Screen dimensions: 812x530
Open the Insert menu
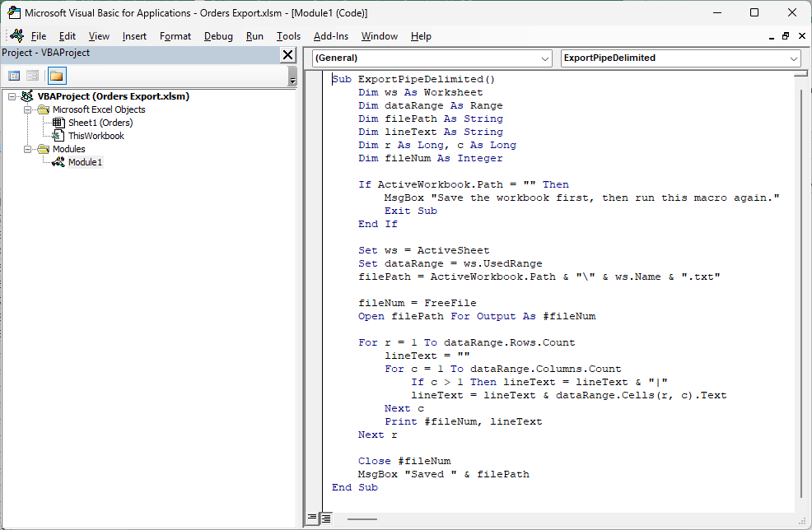(134, 36)
